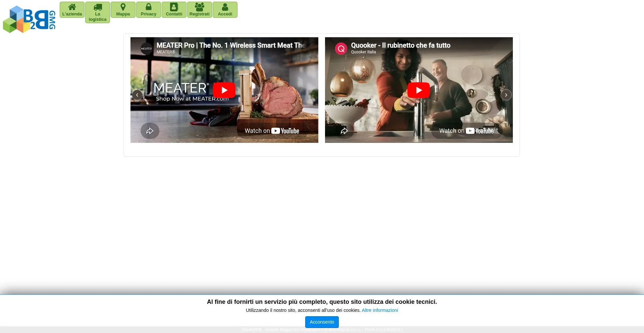The height and width of the screenshot is (333, 644).
Task: Open the MEATER channel avatar
Action: coord(147,49)
